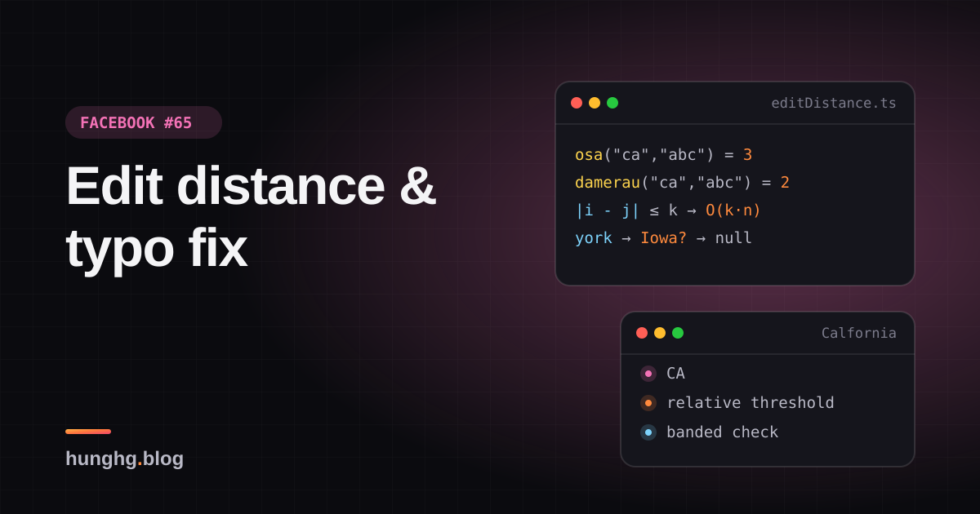Select the york → Iowa? → null line
980x514 pixels.
(x=664, y=238)
